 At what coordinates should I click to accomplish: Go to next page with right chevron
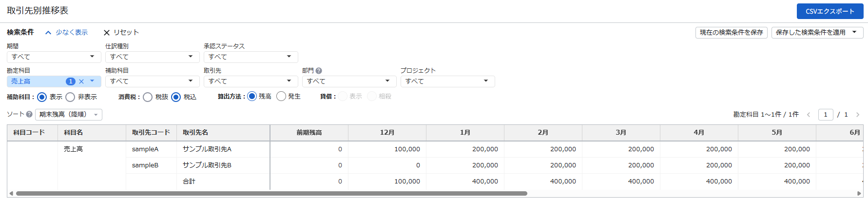(x=858, y=115)
